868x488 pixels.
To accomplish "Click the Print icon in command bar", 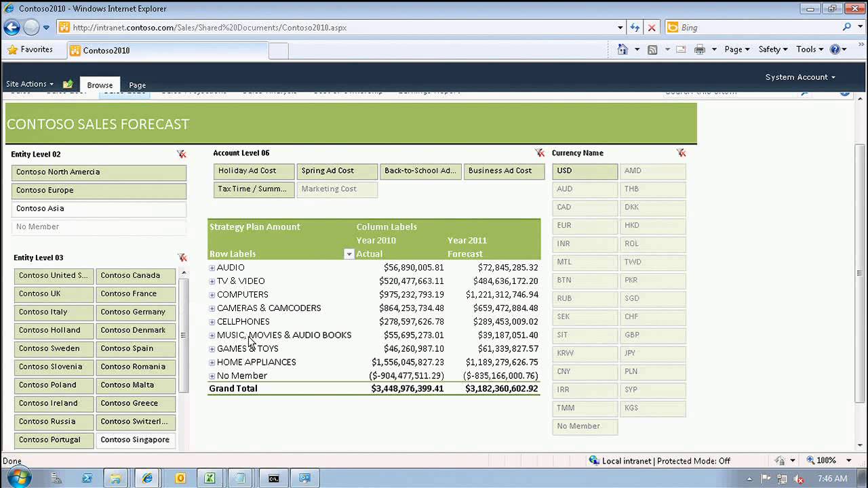I will pos(700,49).
